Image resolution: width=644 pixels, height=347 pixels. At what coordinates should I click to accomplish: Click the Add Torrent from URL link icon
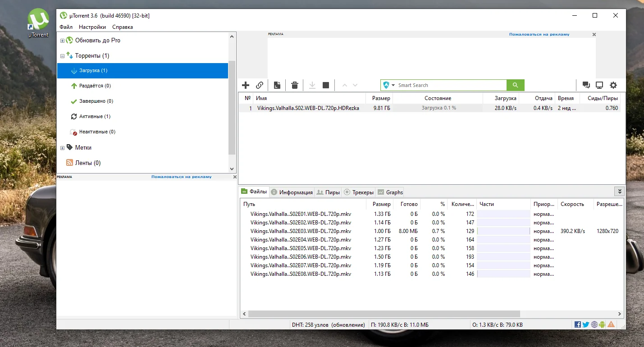click(260, 85)
